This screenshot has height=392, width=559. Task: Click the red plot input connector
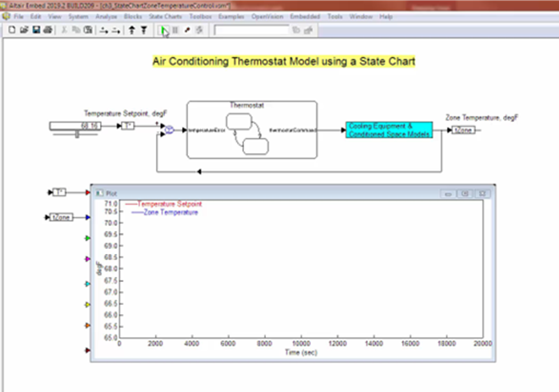pyautogui.click(x=88, y=192)
